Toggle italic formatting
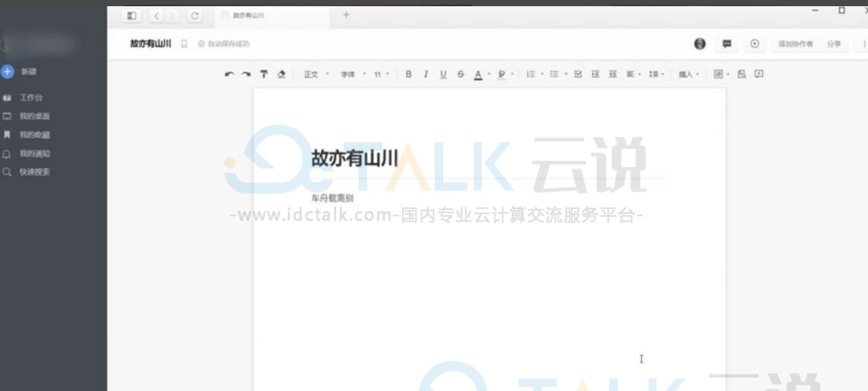Viewport: 868px width, 391px height. [425, 74]
